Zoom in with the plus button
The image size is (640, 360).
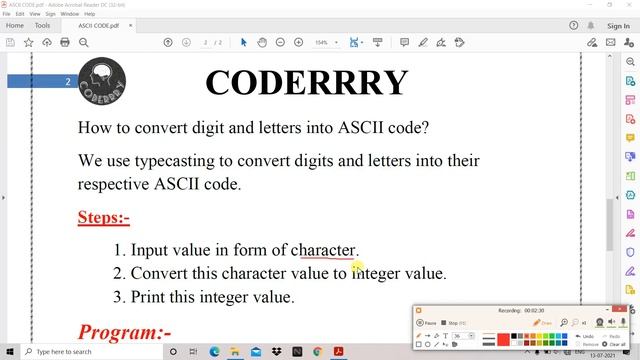(298, 42)
